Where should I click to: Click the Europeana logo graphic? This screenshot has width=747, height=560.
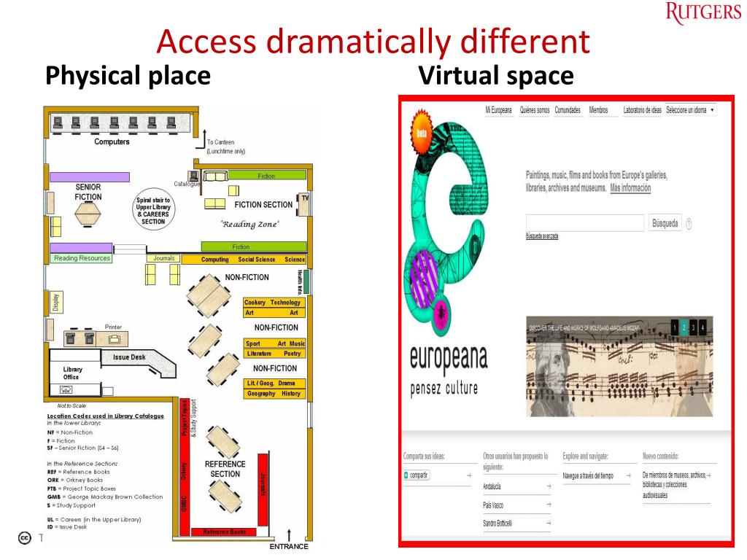(447, 228)
